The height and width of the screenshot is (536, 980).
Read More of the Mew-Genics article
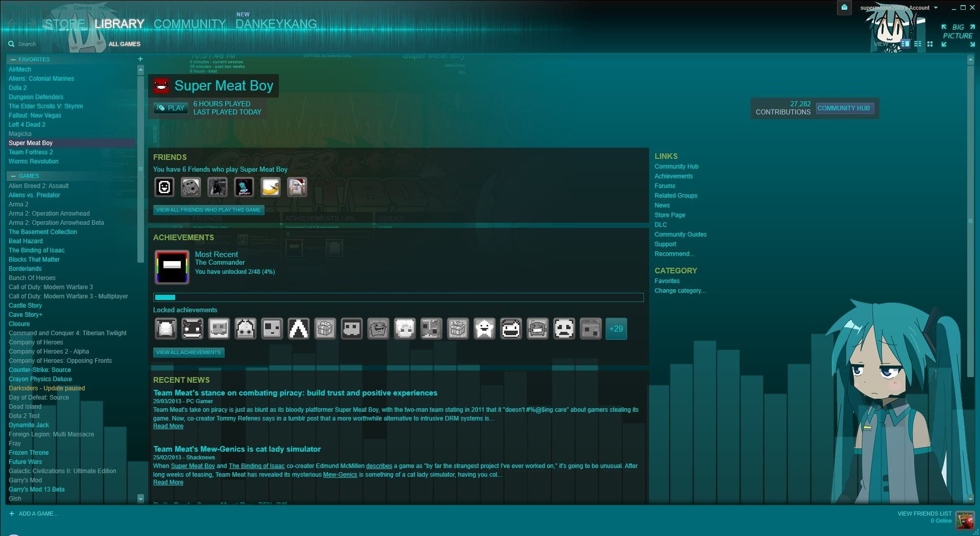click(x=168, y=482)
